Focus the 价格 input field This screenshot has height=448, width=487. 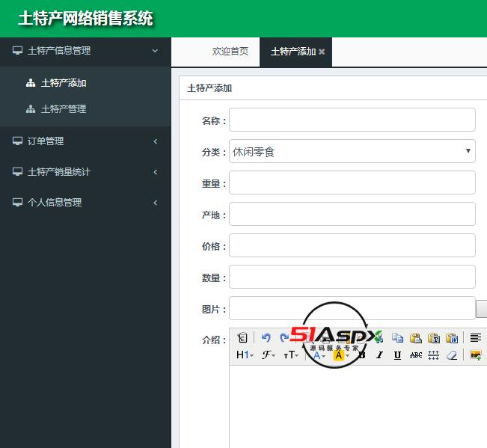coord(352,245)
